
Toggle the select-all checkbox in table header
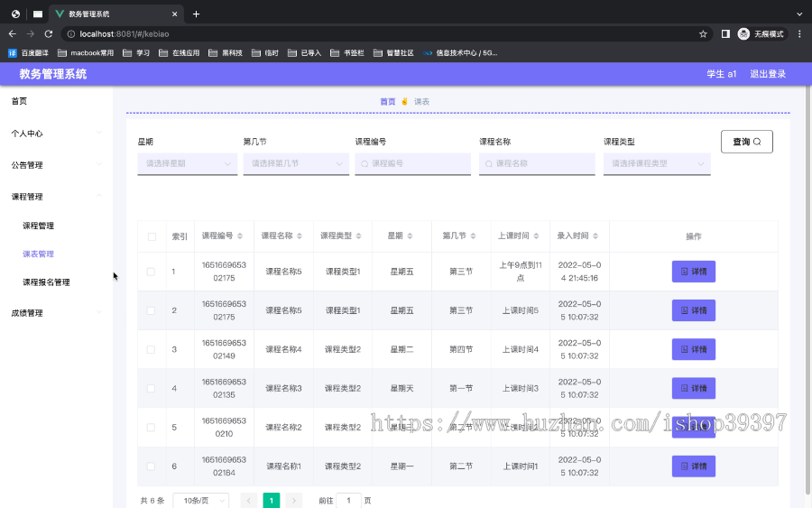[152, 236]
